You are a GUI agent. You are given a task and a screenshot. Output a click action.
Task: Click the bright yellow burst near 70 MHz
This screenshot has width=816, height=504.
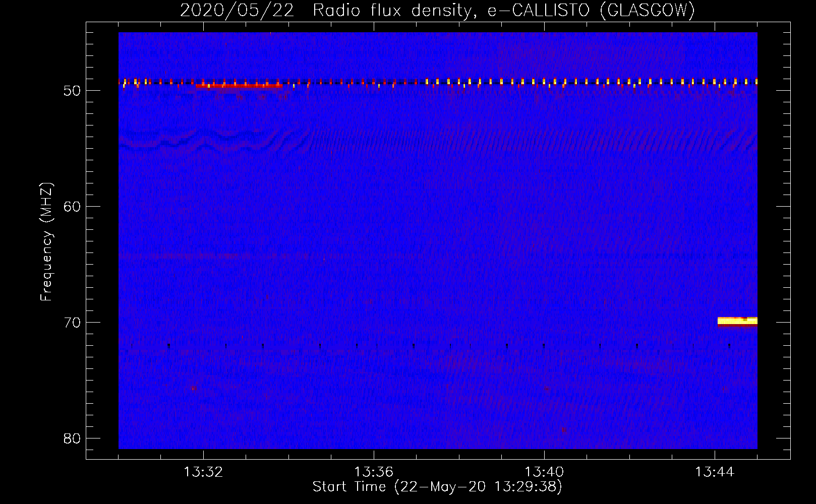click(737, 322)
